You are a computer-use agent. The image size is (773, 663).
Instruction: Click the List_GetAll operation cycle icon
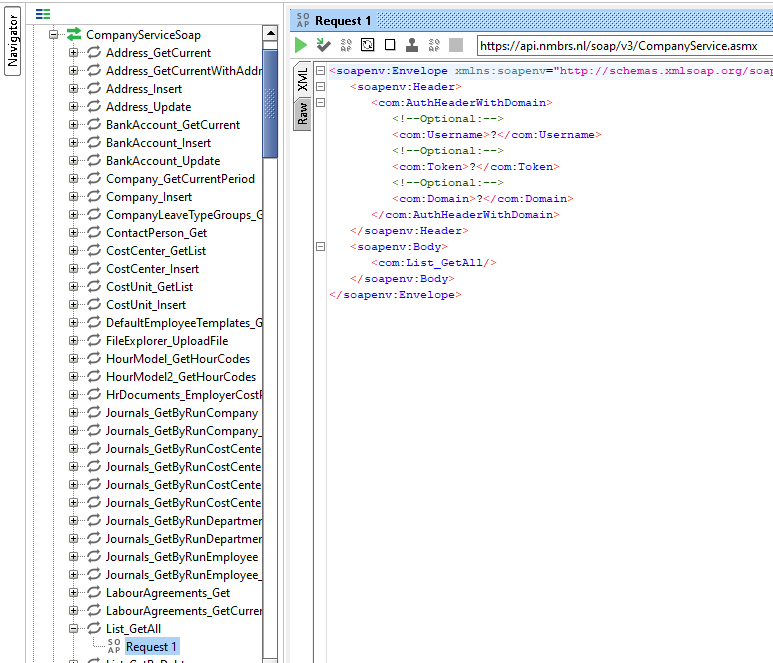pyautogui.click(x=94, y=628)
